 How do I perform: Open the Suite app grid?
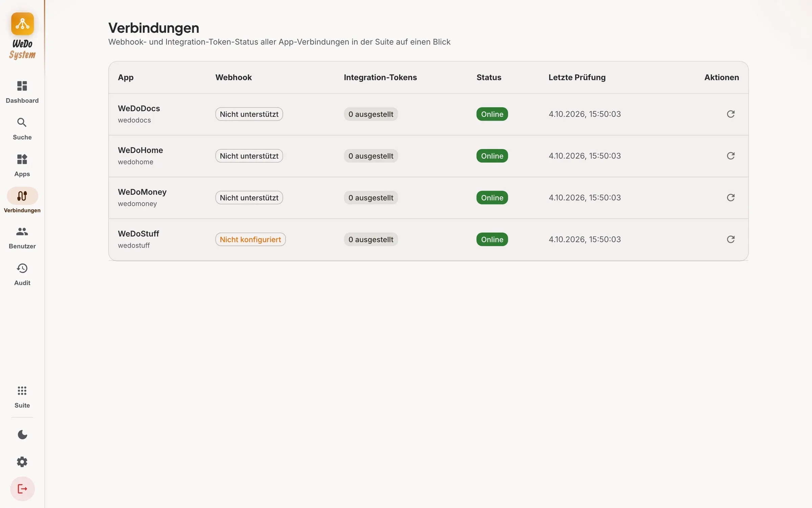click(x=22, y=397)
